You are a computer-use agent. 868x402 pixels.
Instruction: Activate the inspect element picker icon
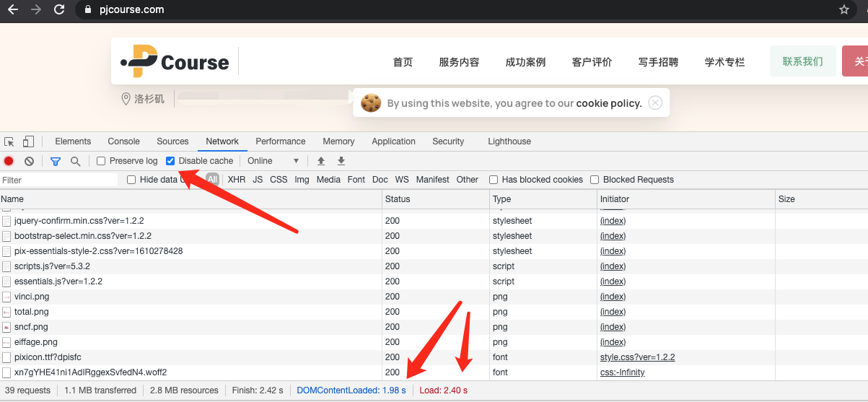pos(9,141)
